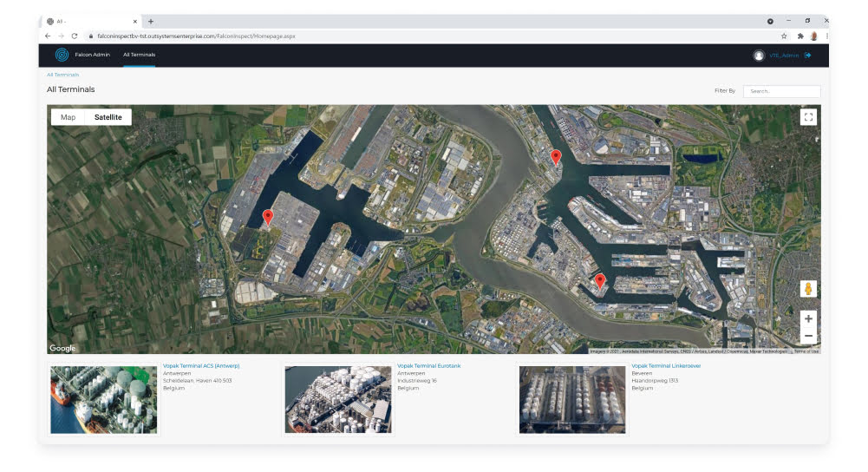Select the red marker near the western dock
This screenshot has width=868, height=472.
click(x=268, y=217)
